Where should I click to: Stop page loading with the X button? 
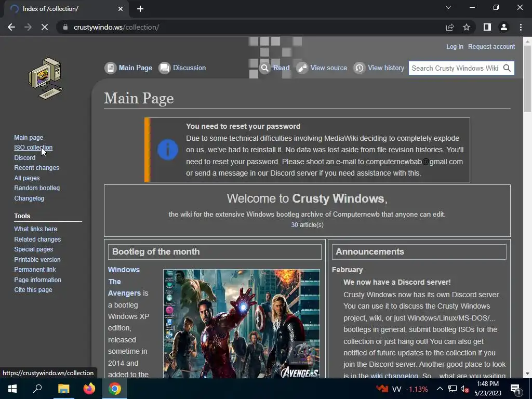45,27
